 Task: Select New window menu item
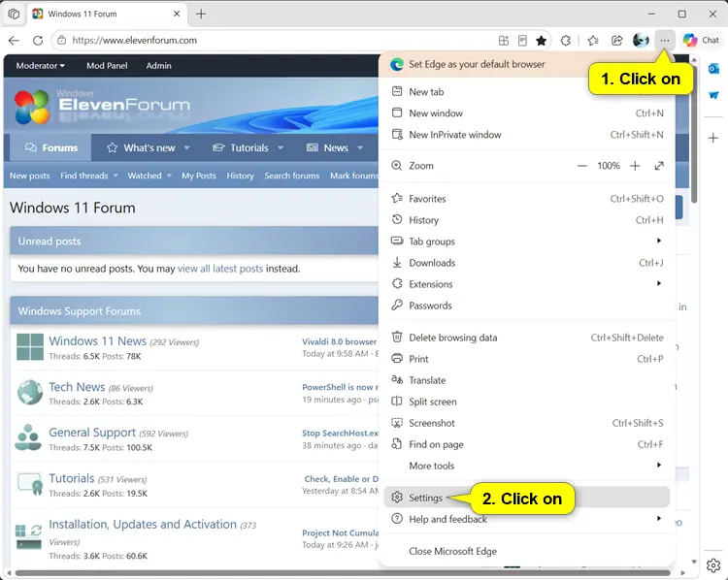click(527, 113)
